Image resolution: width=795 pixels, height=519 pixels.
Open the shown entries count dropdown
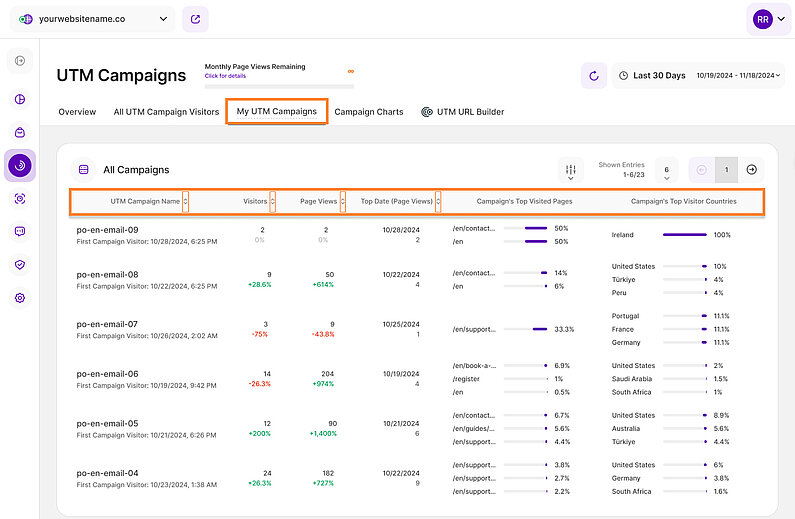coord(666,170)
